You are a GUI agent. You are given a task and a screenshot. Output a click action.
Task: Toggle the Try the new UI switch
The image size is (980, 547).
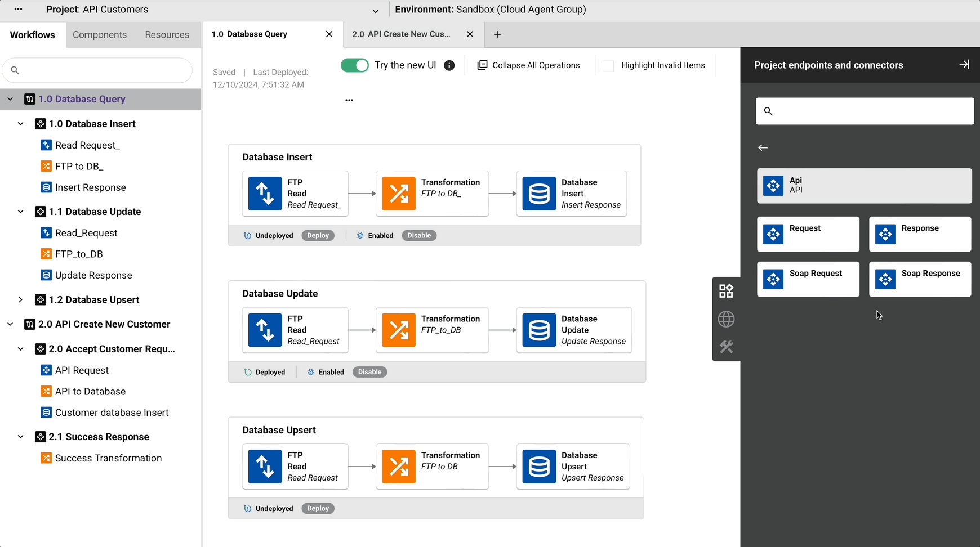tap(355, 65)
